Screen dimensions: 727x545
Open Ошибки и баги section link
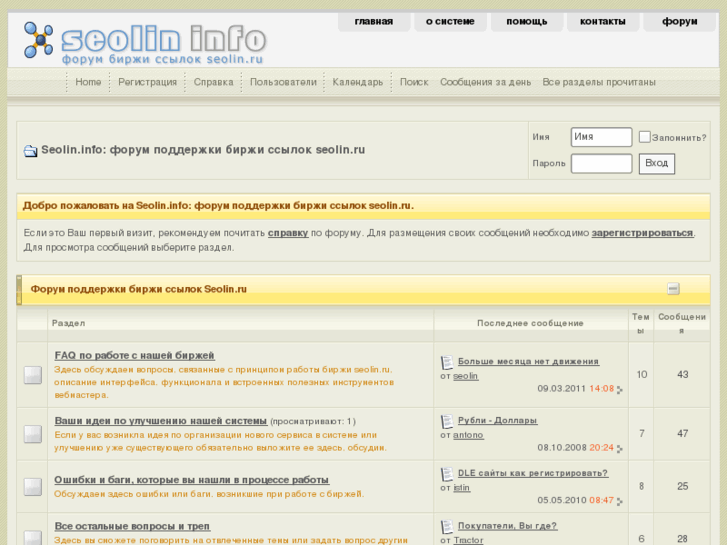191,480
